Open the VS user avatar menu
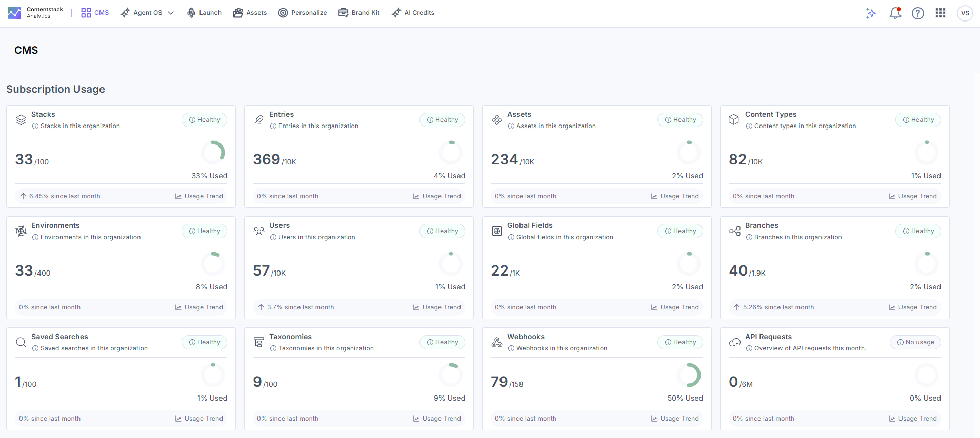This screenshot has height=438, width=980. (965, 13)
